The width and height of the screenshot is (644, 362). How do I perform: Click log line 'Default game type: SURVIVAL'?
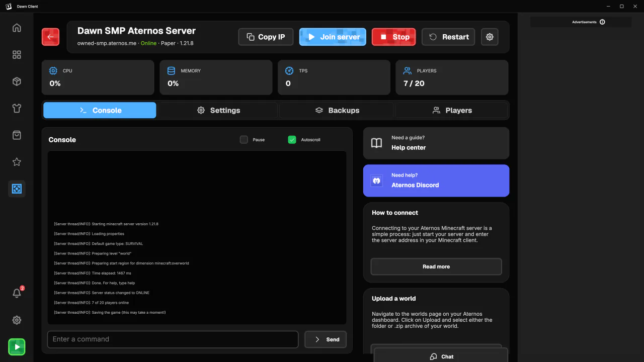click(x=98, y=243)
